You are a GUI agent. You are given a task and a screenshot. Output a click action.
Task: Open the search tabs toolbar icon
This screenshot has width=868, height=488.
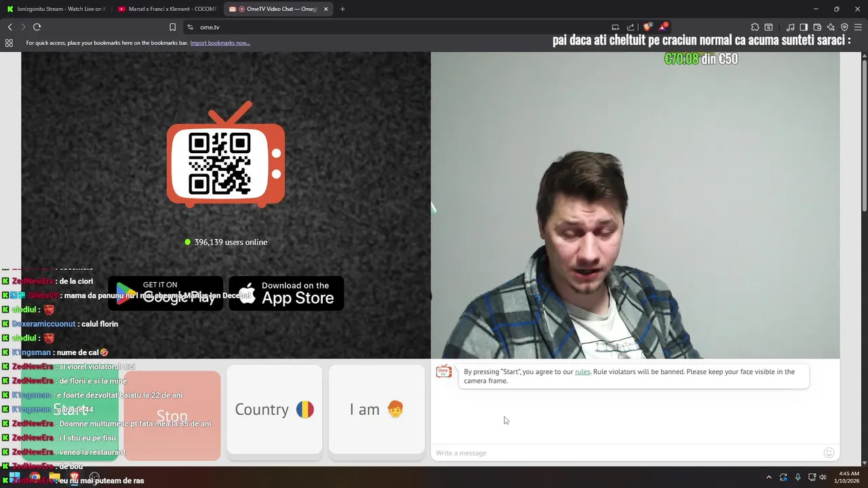pyautogui.click(x=768, y=27)
